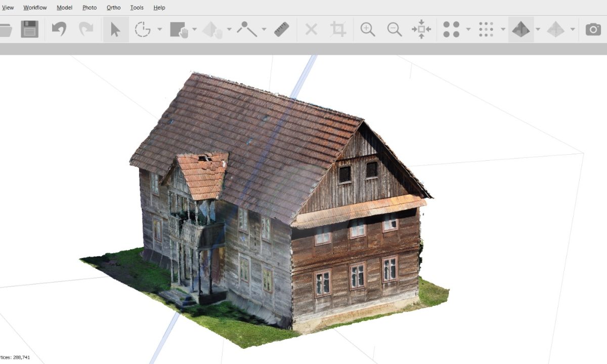Open the Workflow menu
The image size is (607, 364).
pyautogui.click(x=35, y=8)
